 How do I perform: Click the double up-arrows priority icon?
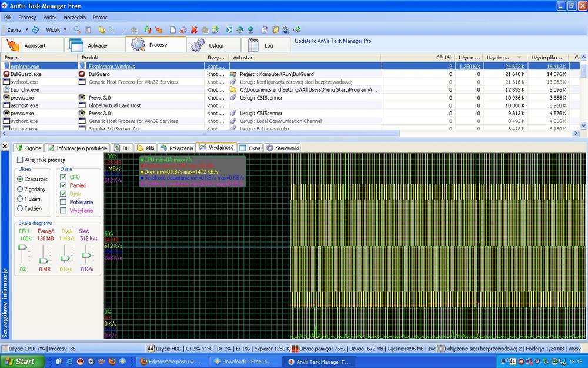coord(134,29)
